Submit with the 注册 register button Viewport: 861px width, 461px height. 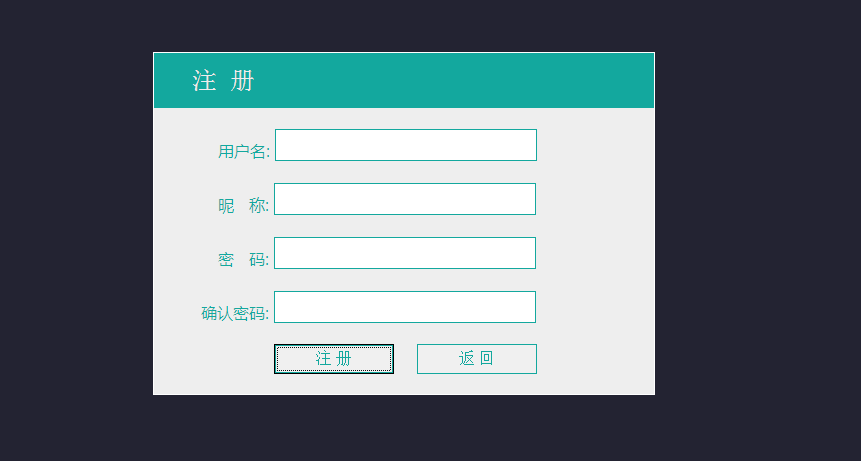pos(334,359)
